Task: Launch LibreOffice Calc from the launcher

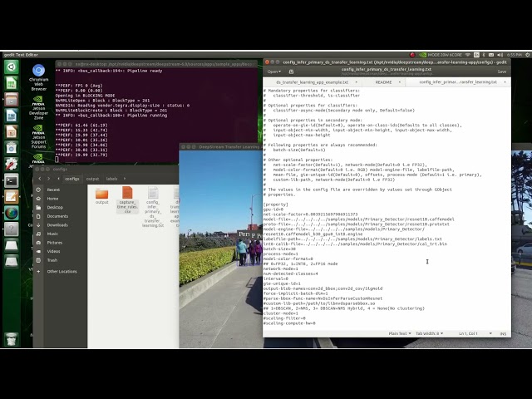Action: pos(11,83)
